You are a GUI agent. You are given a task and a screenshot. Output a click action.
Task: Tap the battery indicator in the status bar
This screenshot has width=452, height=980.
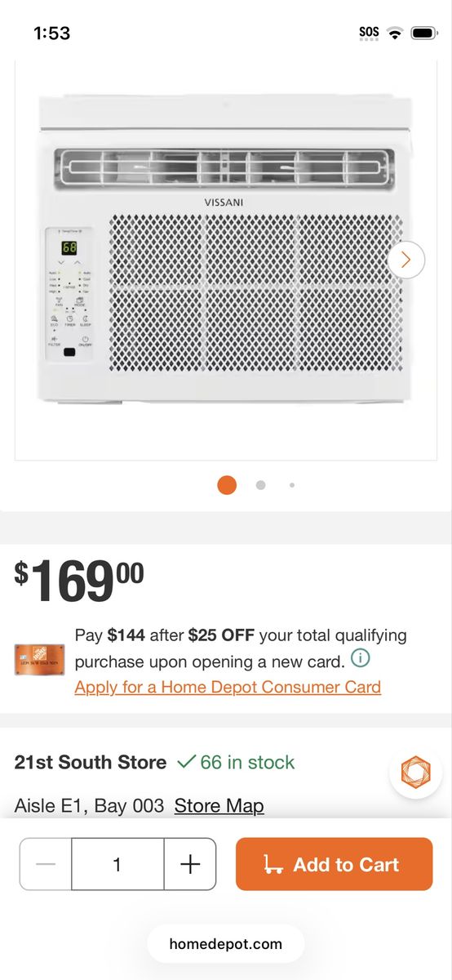coord(424,33)
